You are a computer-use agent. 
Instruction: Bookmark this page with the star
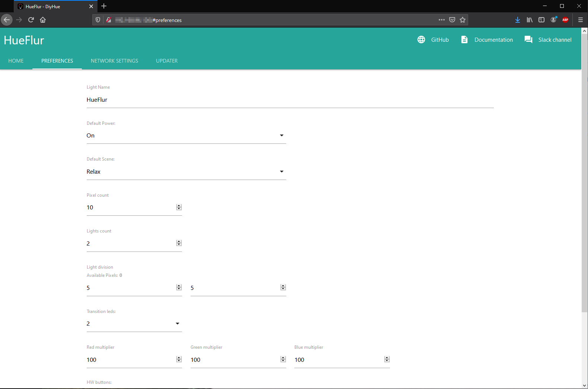coord(463,20)
